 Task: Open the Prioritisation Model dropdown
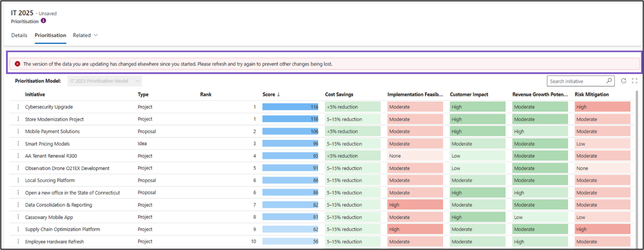tap(105, 81)
